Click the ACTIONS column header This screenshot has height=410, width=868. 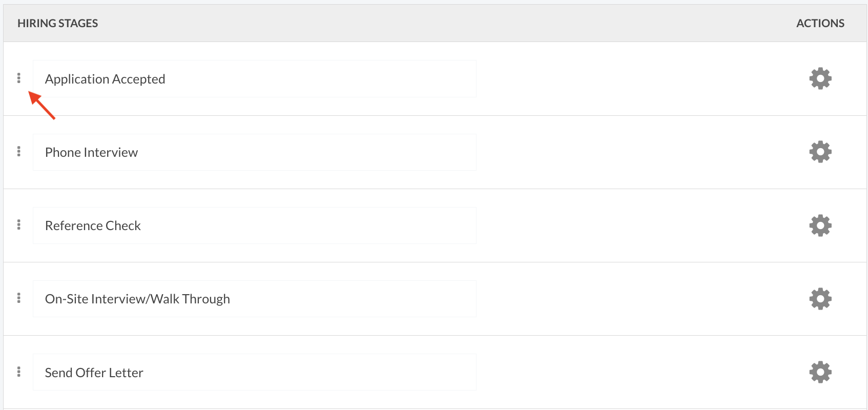820,24
